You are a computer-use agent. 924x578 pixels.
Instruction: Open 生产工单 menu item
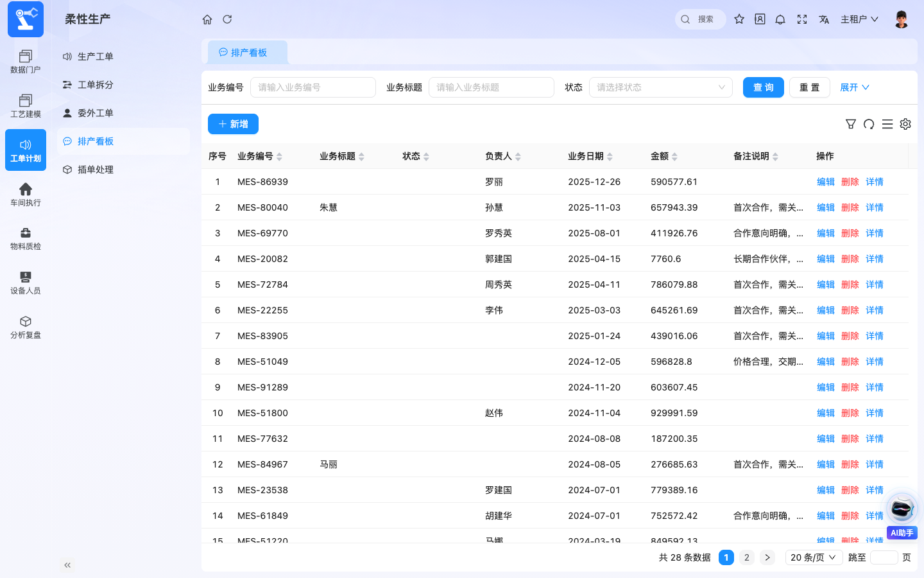point(123,57)
